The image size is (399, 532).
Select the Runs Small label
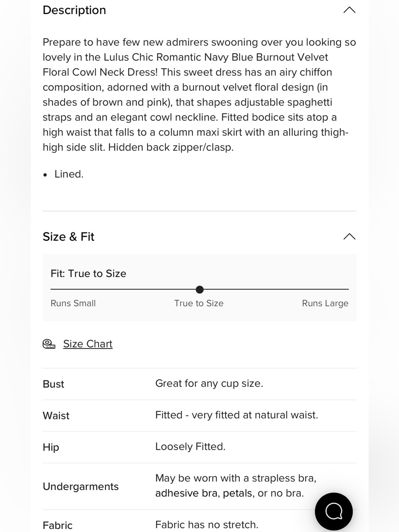73,303
